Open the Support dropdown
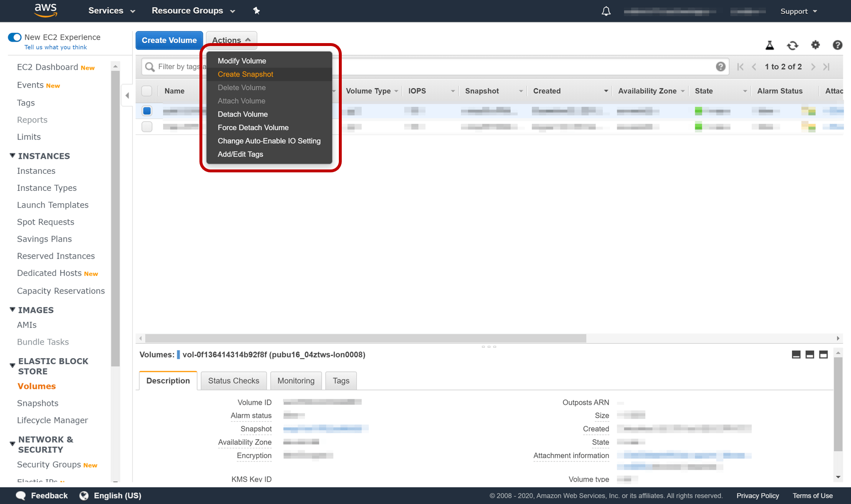851x504 pixels. pyautogui.click(x=798, y=11)
